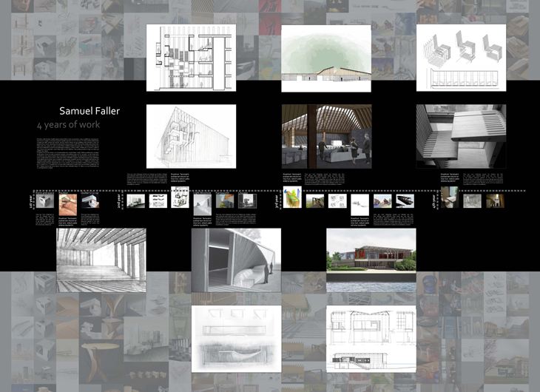This screenshot has width=540, height=392.
Task: Open the chair axonometric drawings image
Action: coord(461,58)
